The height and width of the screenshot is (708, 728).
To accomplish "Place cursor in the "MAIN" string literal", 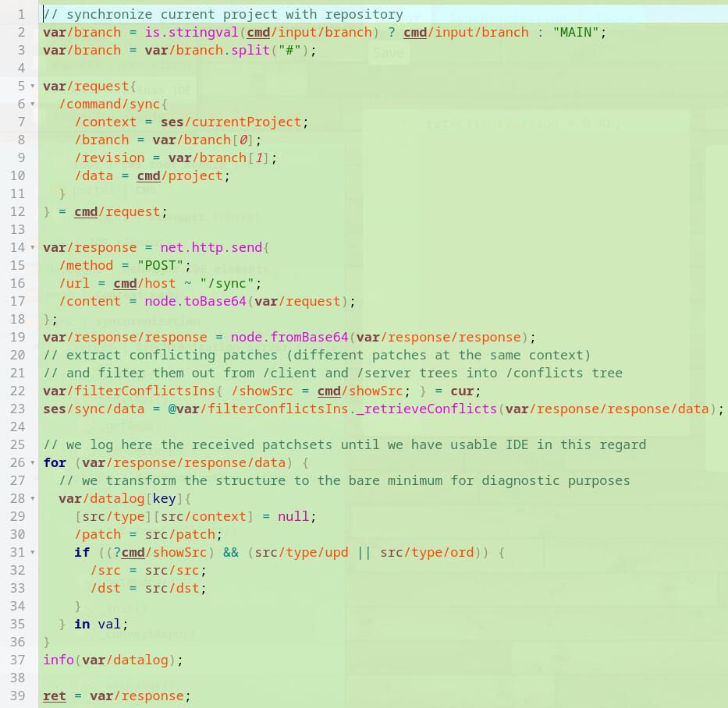I will [x=576, y=32].
